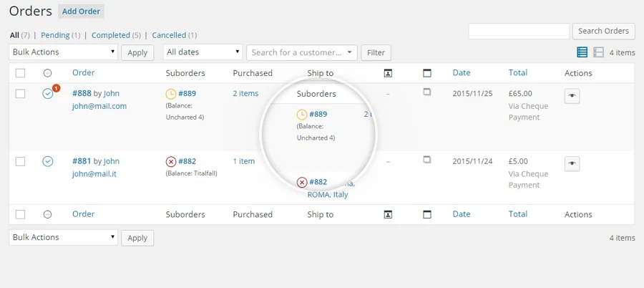Screen dimensions: 644x288
Task: Click the cancelled X icon next to #882 in the table
Action: coord(171,161)
